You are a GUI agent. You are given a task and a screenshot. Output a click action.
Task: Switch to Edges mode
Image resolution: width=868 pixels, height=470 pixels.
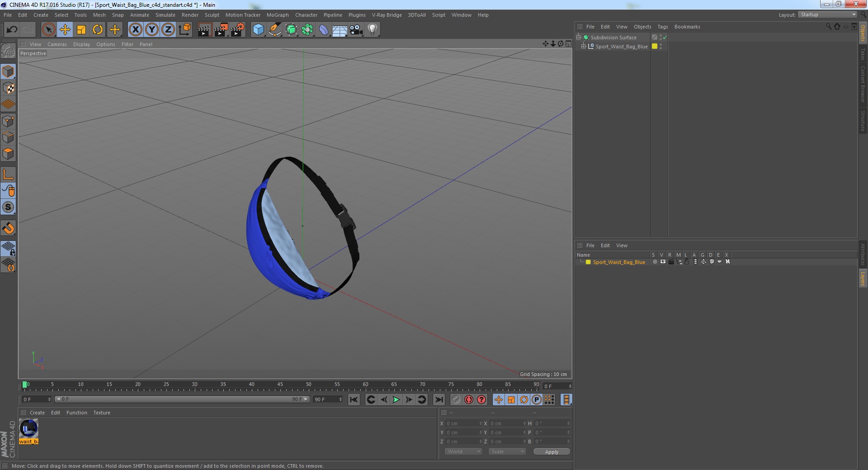[8, 137]
